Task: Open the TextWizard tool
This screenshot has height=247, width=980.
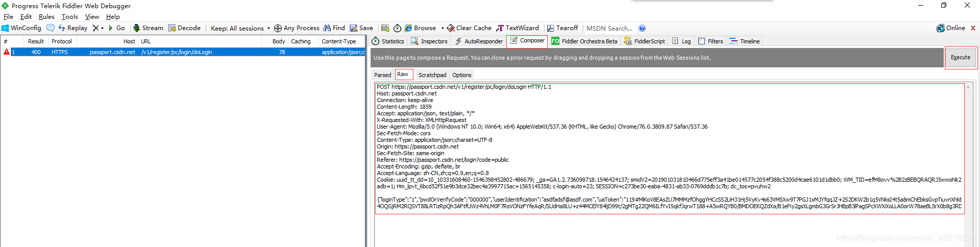Action: [x=518, y=28]
